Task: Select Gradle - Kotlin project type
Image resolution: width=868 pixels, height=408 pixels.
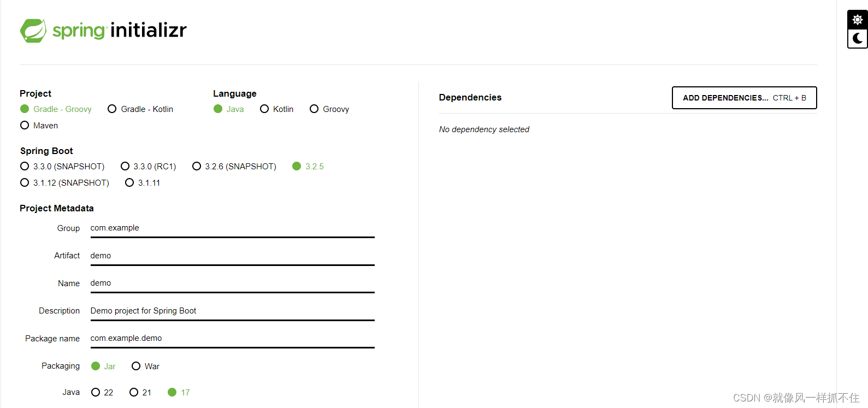Action: (140, 109)
